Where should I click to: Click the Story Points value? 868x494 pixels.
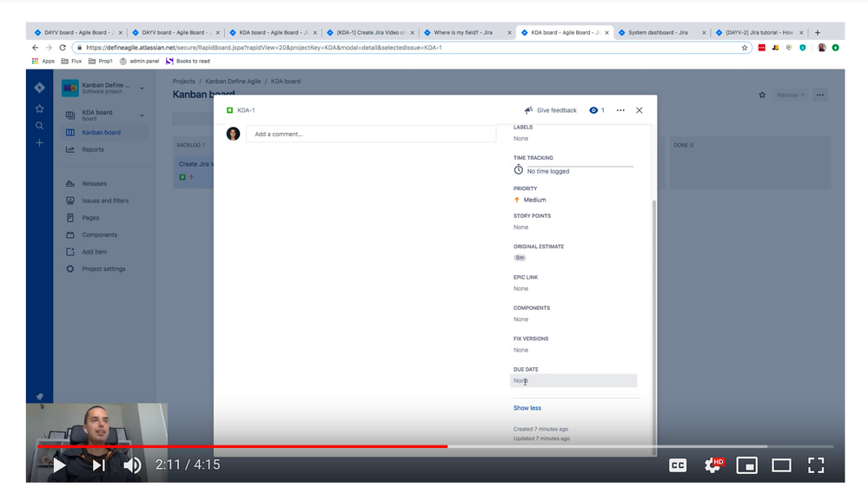[x=521, y=227]
